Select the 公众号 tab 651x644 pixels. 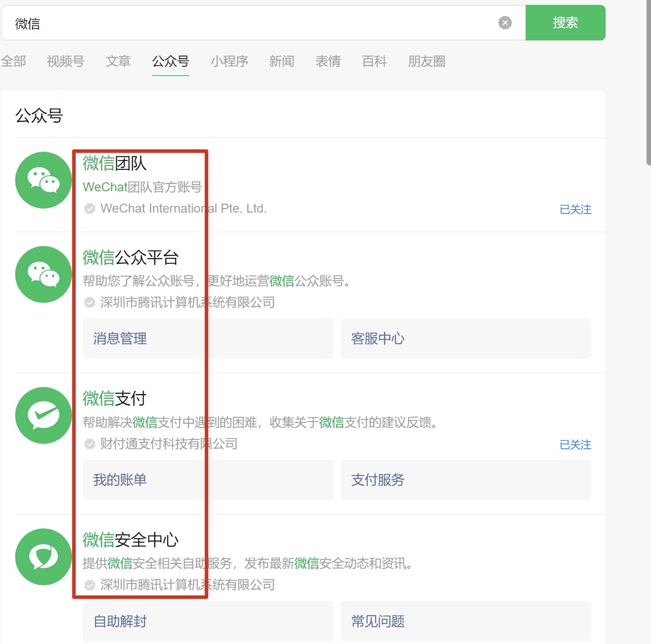pyautogui.click(x=171, y=61)
